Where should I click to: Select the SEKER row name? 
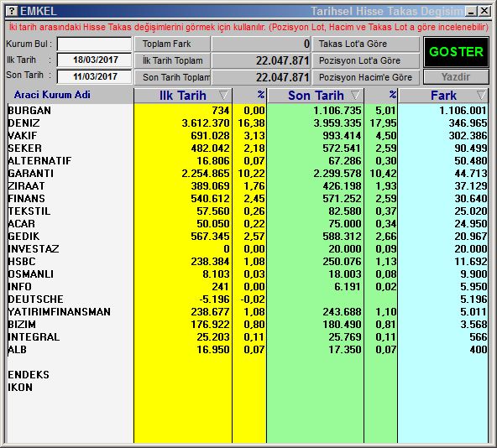(x=24, y=148)
